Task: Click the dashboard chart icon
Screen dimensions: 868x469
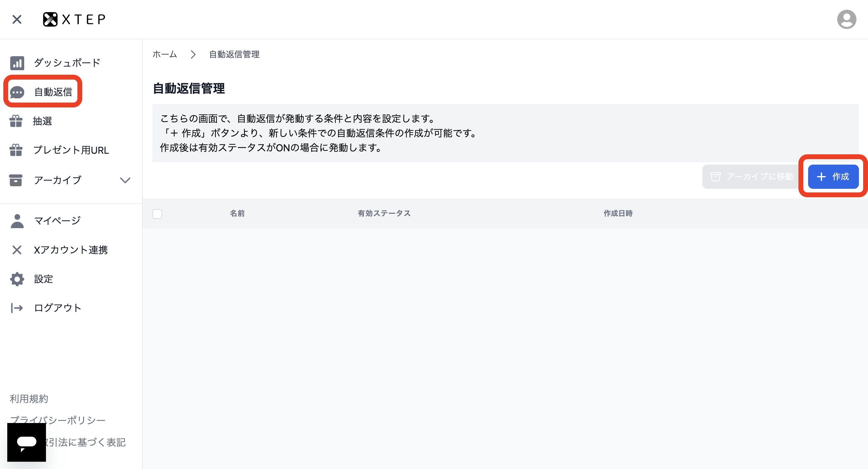Action: point(17,63)
